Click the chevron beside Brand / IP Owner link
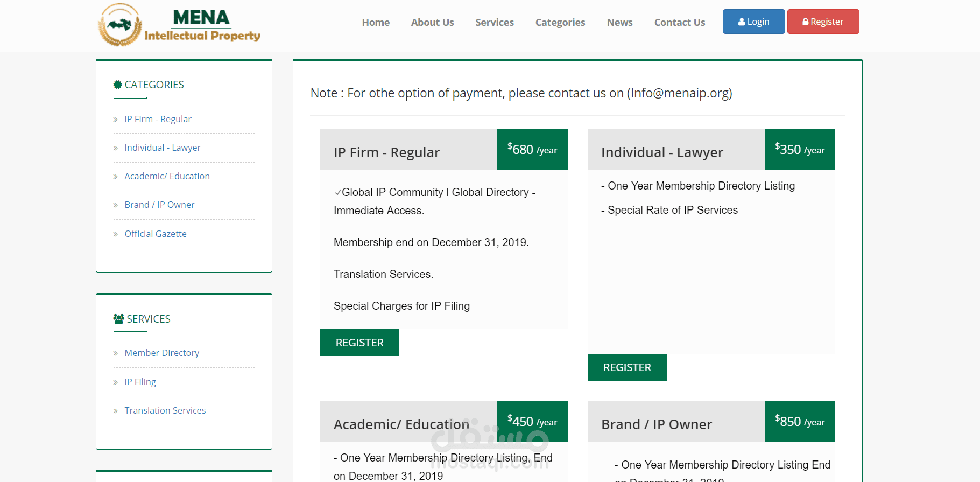 coord(116,205)
